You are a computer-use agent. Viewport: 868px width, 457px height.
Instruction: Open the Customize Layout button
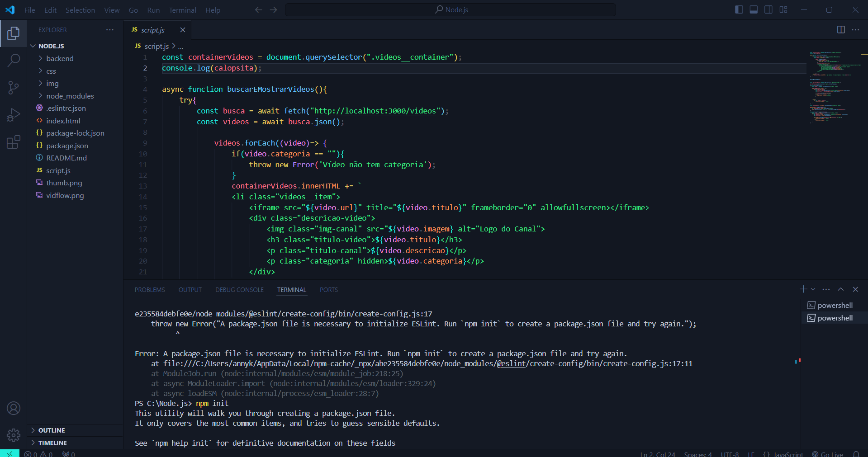pyautogui.click(x=783, y=9)
